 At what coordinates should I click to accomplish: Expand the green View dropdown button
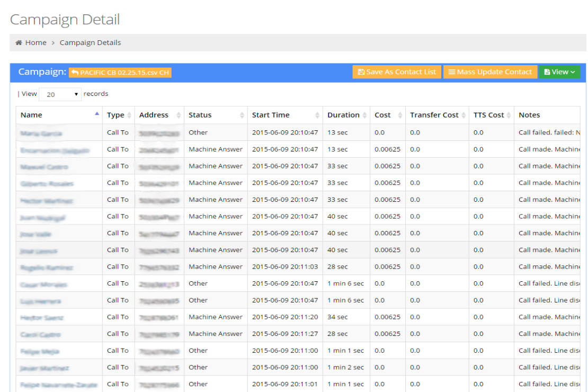(559, 72)
